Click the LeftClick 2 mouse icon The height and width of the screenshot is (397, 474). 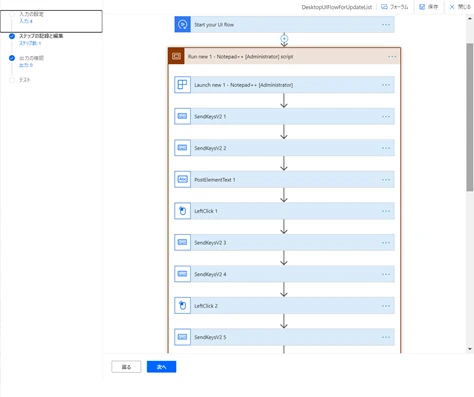pyautogui.click(x=183, y=305)
